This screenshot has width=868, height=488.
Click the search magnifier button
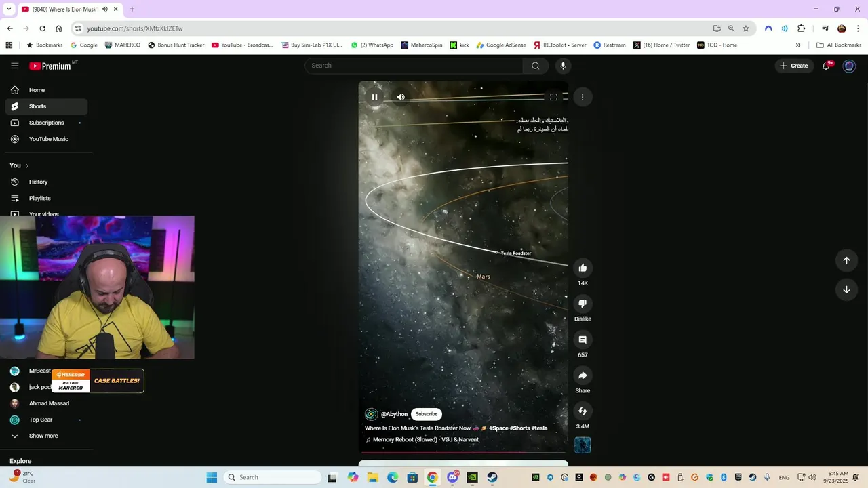(x=535, y=66)
